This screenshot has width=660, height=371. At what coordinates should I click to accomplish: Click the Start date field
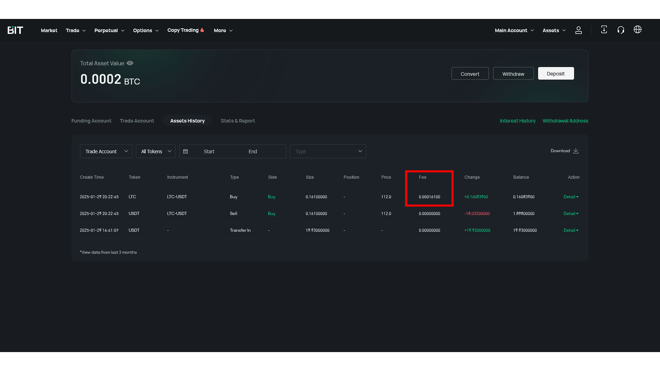[x=209, y=151]
